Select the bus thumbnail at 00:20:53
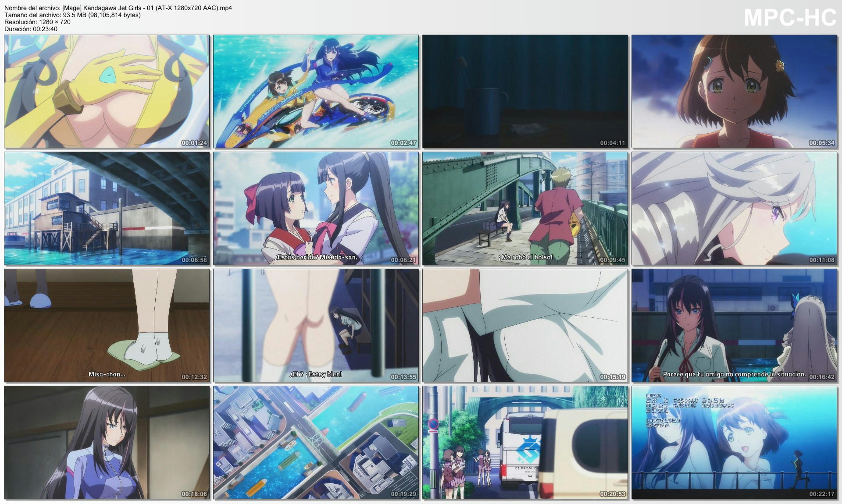This screenshot has height=504, width=842. pyautogui.click(x=525, y=443)
